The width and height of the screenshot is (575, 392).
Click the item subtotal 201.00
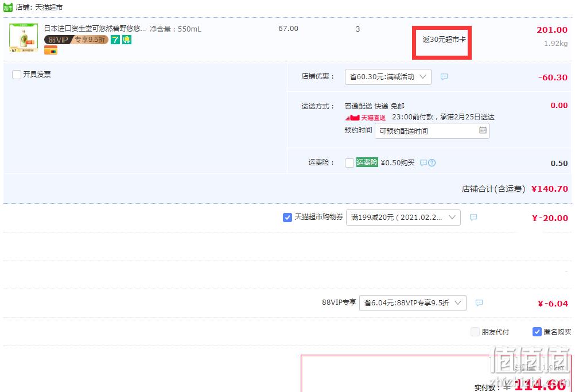(x=552, y=30)
